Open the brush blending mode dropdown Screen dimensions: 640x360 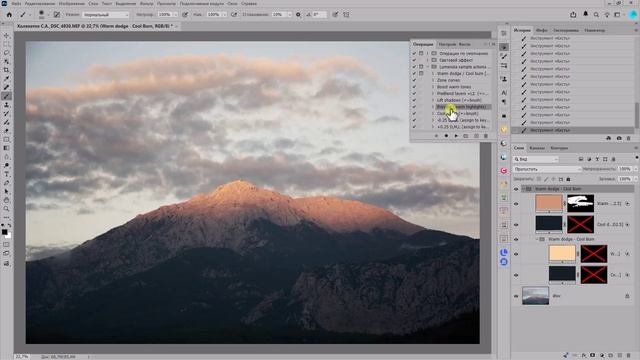[x=105, y=14]
